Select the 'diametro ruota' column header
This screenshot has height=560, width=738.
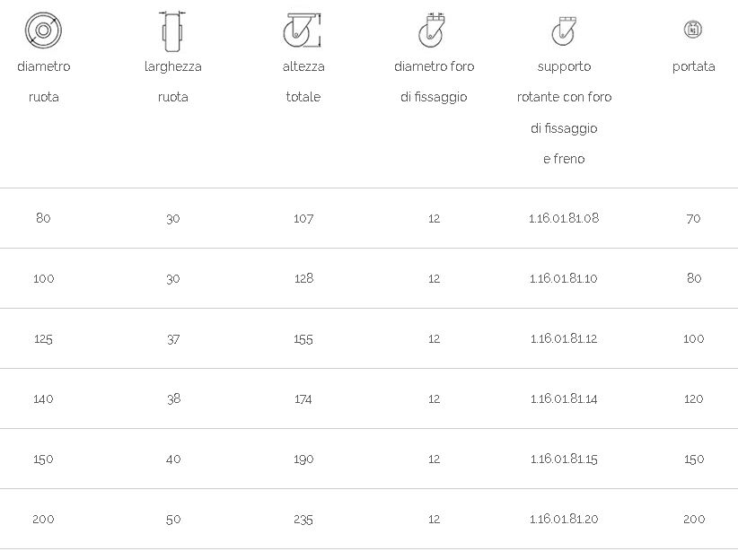click(x=44, y=82)
